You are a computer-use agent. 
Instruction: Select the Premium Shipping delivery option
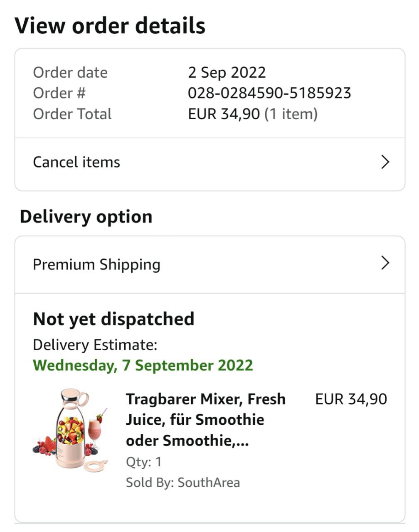coord(96,265)
